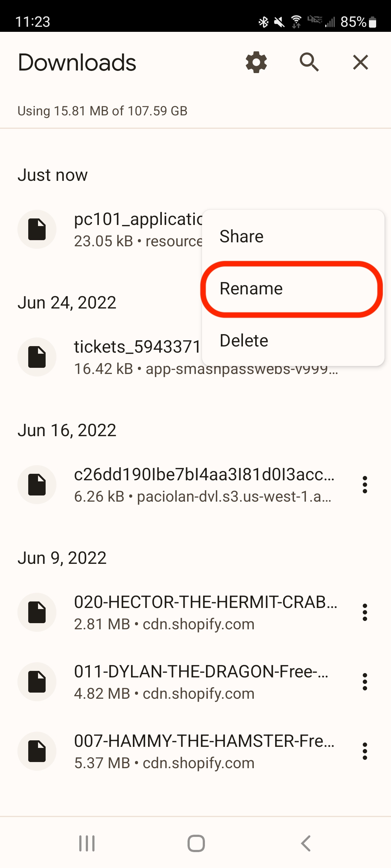Click the document icon for 020-HECTOR-THE-HERMIT-CRAB
This screenshot has height=868, width=391.
tap(37, 612)
